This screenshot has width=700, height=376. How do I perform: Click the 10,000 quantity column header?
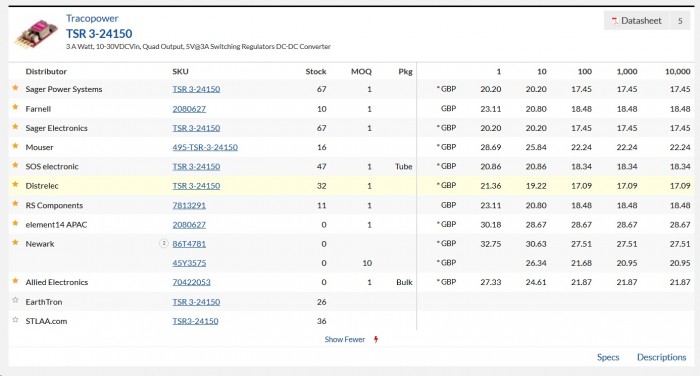click(x=678, y=71)
